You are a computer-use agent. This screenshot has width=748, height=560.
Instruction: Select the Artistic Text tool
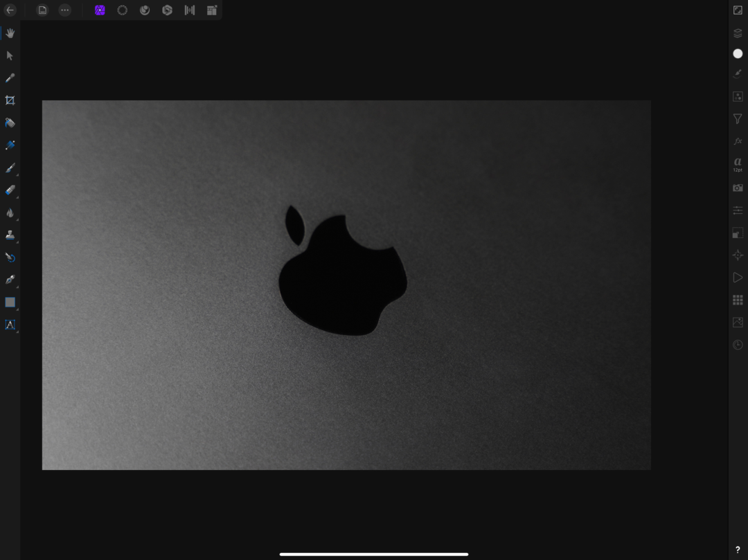10,325
